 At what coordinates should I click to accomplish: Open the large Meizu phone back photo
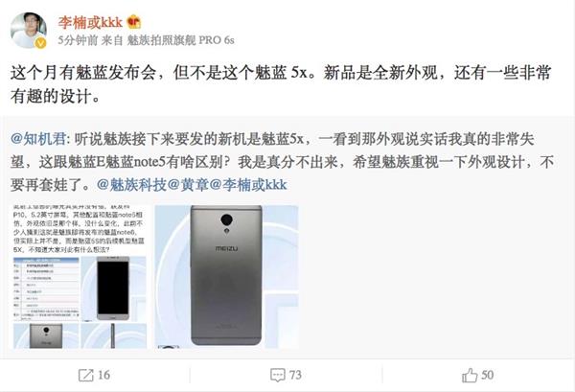[226, 276]
